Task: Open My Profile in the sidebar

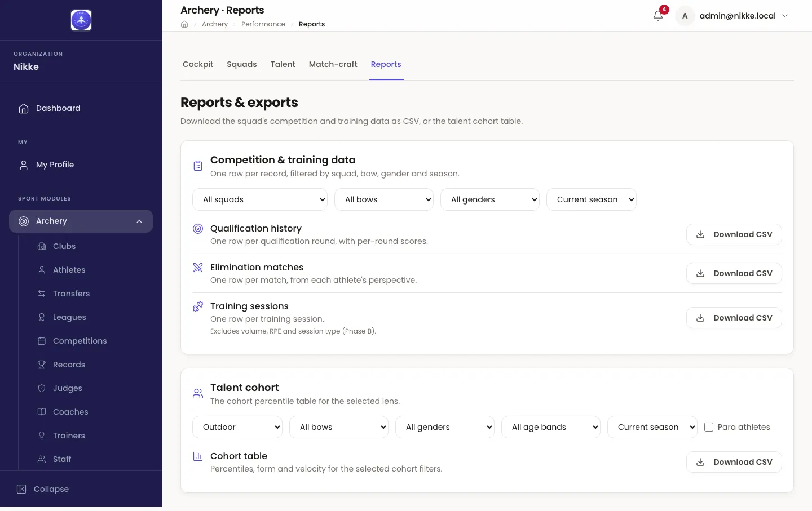Action: [81, 165]
